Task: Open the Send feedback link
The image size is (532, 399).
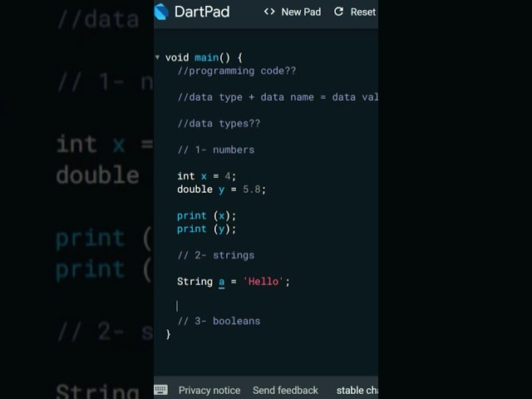Action: (285, 390)
